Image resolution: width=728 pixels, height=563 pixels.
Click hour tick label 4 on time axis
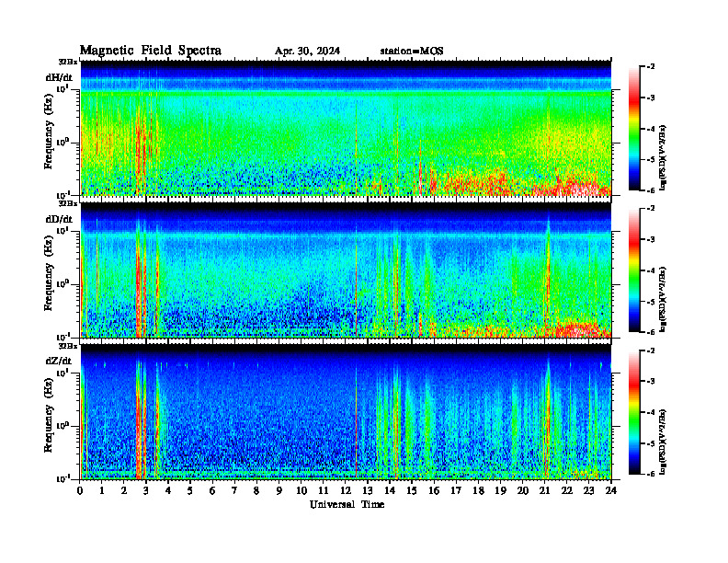tap(168, 490)
